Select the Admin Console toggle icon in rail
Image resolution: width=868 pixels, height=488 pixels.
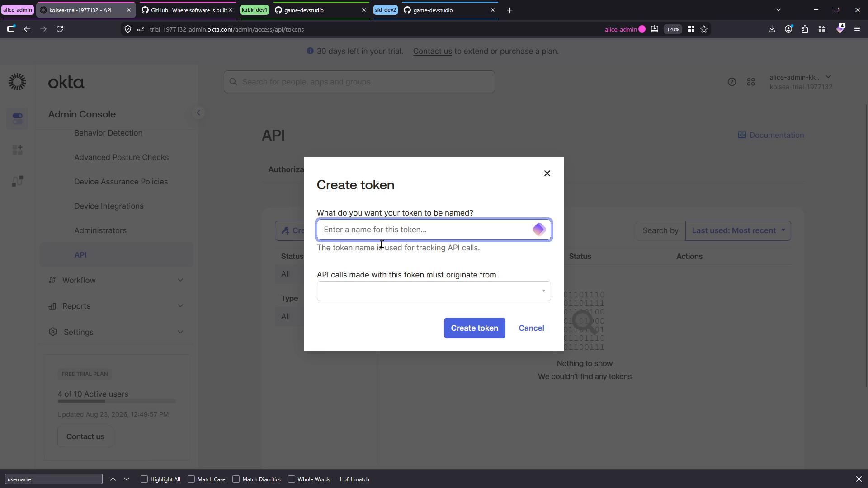pyautogui.click(x=18, y=119)
